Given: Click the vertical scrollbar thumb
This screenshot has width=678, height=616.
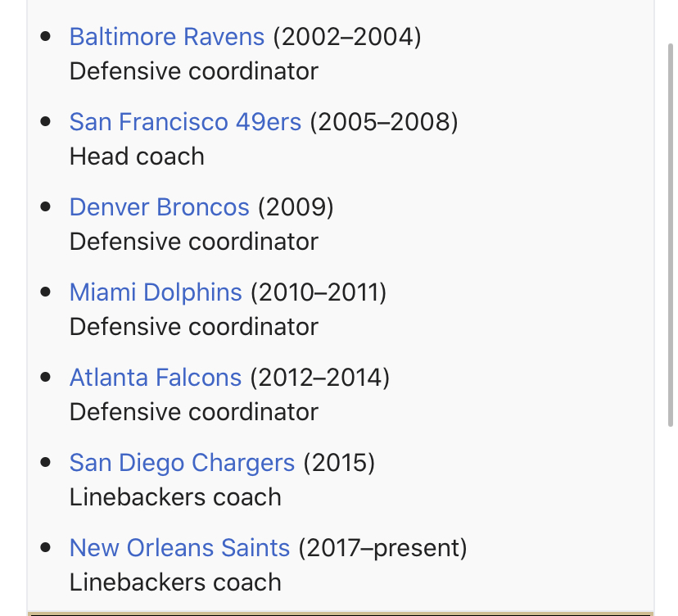Looking at the screenshot, I should point(670,235).
